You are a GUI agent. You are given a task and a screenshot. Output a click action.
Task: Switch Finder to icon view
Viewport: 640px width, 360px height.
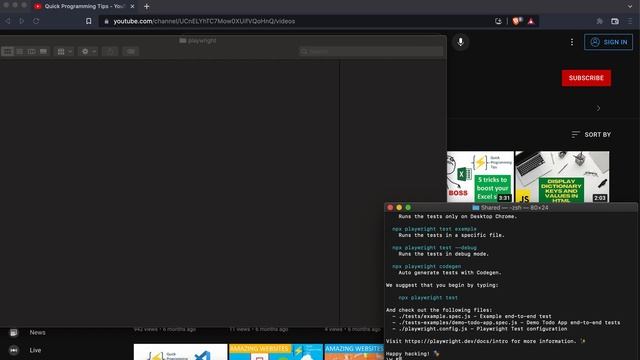click(x=7, y=51)
